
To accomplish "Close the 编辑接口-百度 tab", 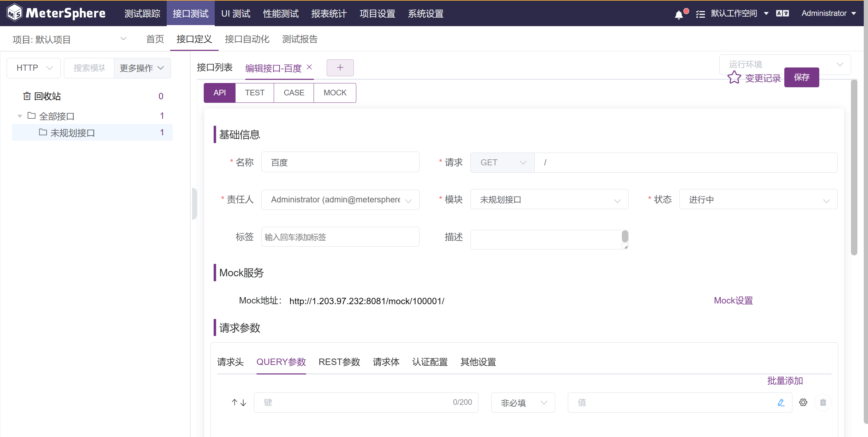I will tap(309, 67).
